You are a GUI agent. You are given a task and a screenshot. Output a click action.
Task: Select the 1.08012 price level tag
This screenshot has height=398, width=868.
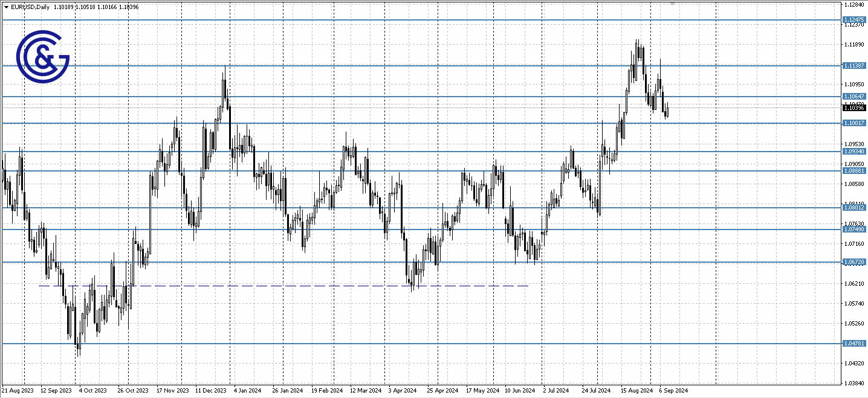(855, 208)
